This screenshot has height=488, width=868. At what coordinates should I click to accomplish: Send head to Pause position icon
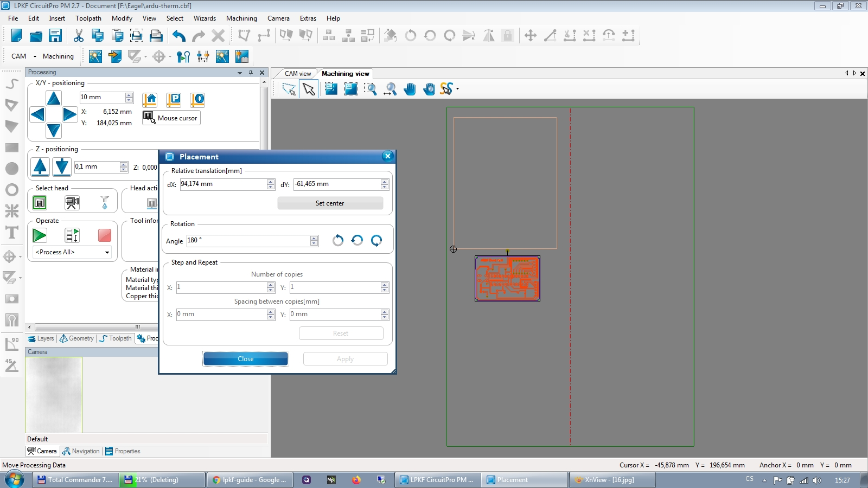[174, 99]
